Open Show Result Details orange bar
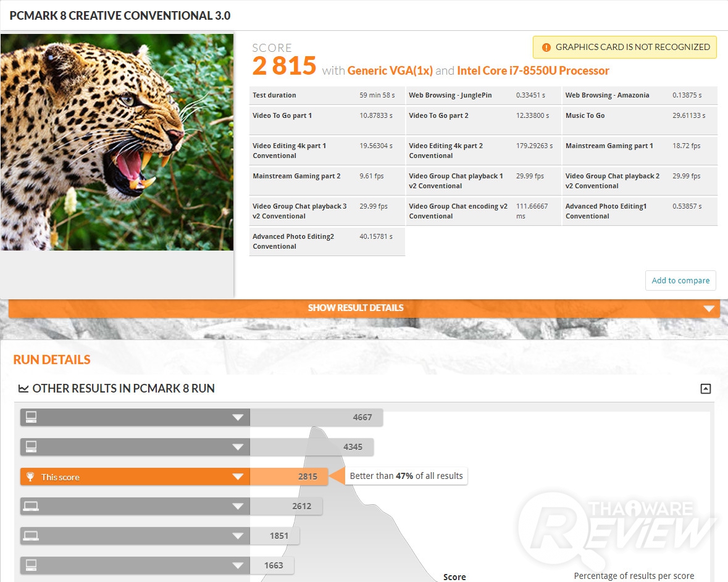Image resolution: width=728 pixels, height=582 pixels. (364, 308)
